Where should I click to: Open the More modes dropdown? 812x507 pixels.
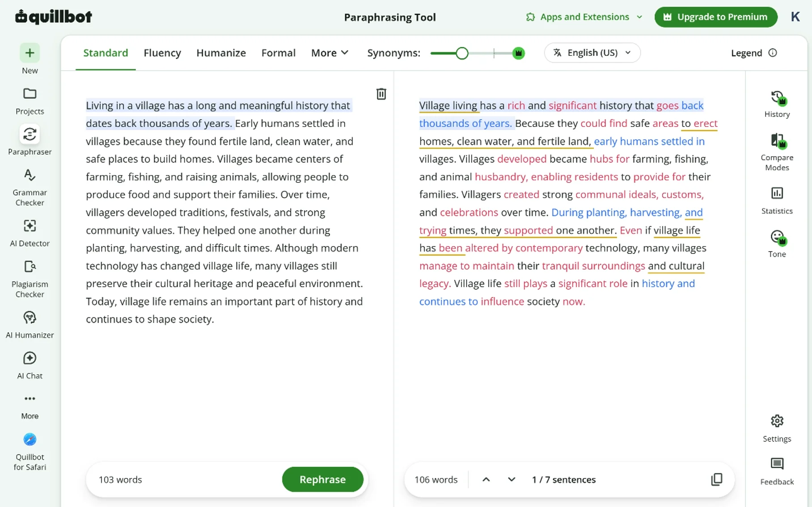[330, 53]
